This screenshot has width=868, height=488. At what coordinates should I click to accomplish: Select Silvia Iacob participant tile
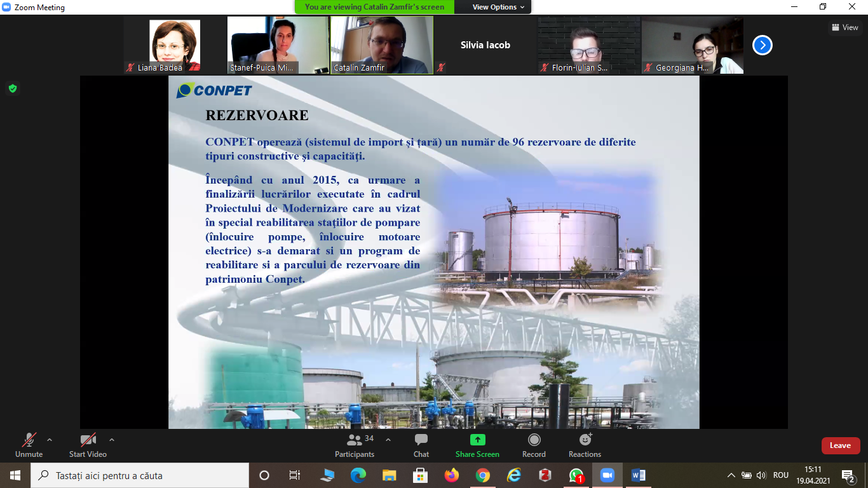tap(485, 45)
